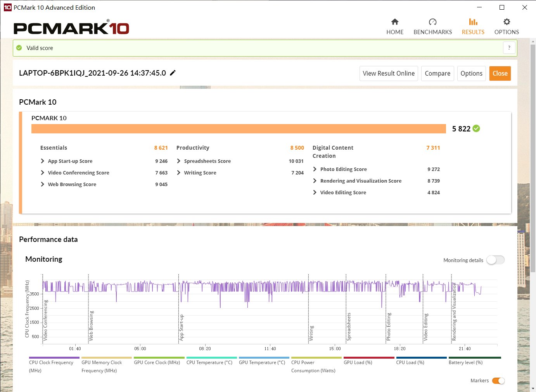The image size is (536, 392).
Task: Toggle CPU Clock Frequency legend
Action: coord(54,366)
